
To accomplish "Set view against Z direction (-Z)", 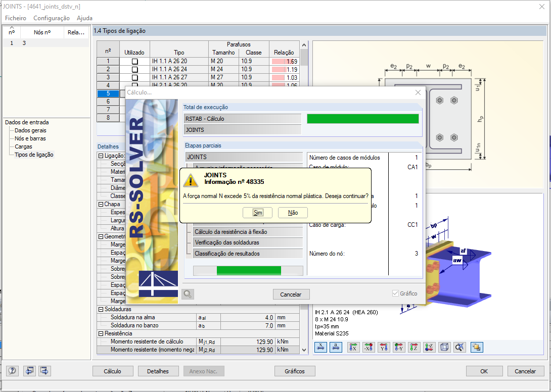I will coord(429,348).
